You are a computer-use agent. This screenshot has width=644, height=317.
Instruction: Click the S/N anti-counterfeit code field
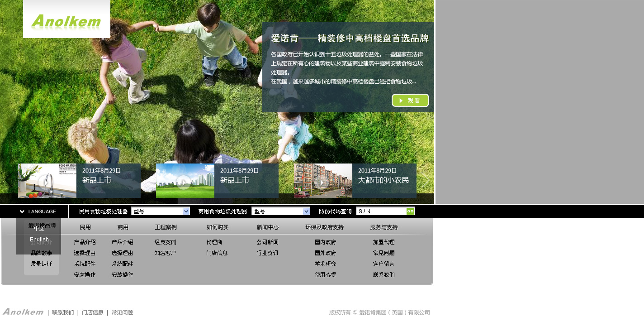pos(381,211)
